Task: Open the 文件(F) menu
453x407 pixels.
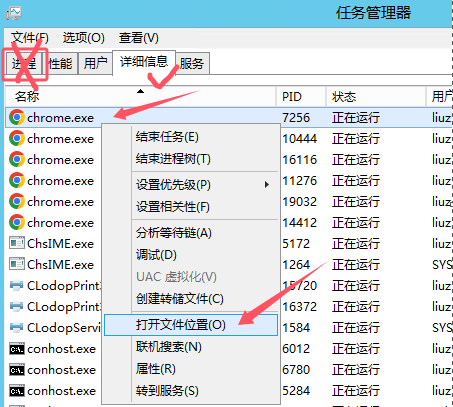Action: point(30,38)
